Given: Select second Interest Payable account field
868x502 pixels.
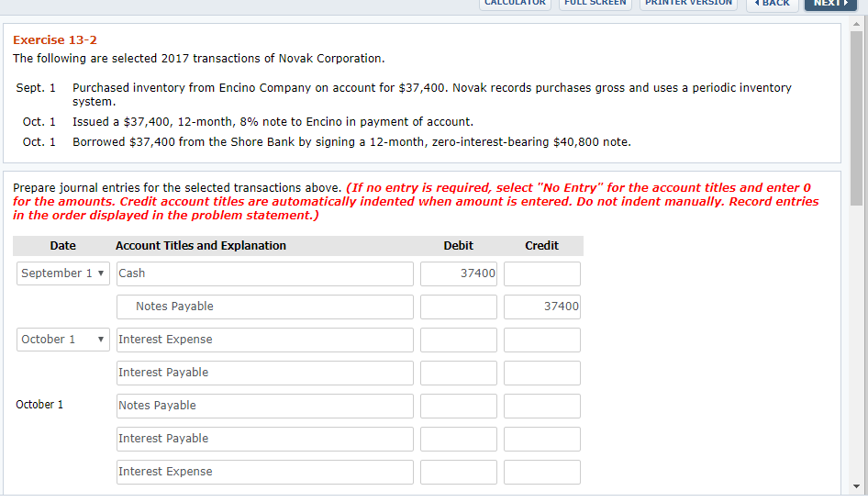Looking at the screenshot, I should point(264,439).
